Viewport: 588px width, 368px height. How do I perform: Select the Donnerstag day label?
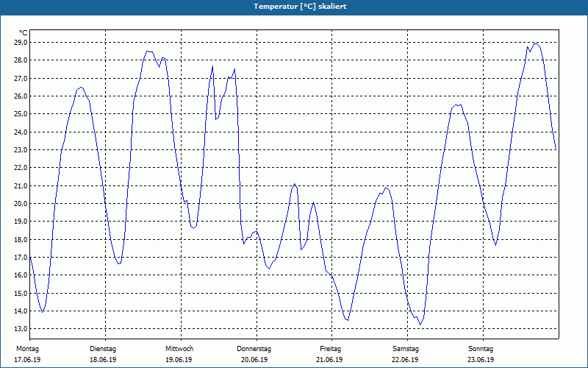tap(254, 349)
